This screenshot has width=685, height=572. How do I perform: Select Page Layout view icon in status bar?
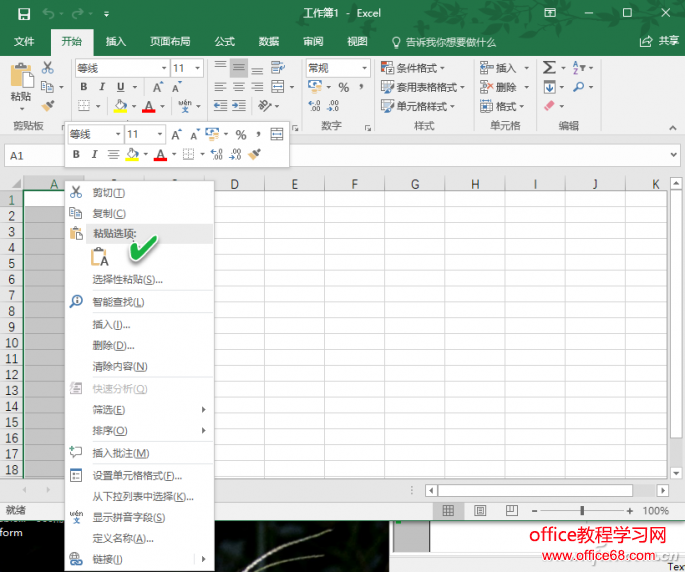click(480, 510)
